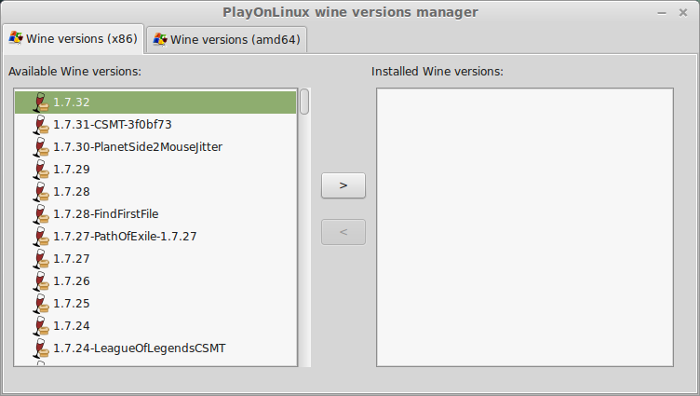Install selected version with the > button
700x396 pixels.
coord(343,185)
